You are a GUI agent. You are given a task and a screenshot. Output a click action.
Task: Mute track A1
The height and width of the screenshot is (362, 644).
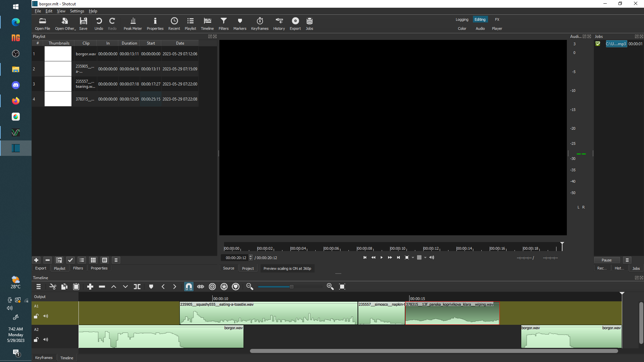pyautogui.click(x=46, y=316)
